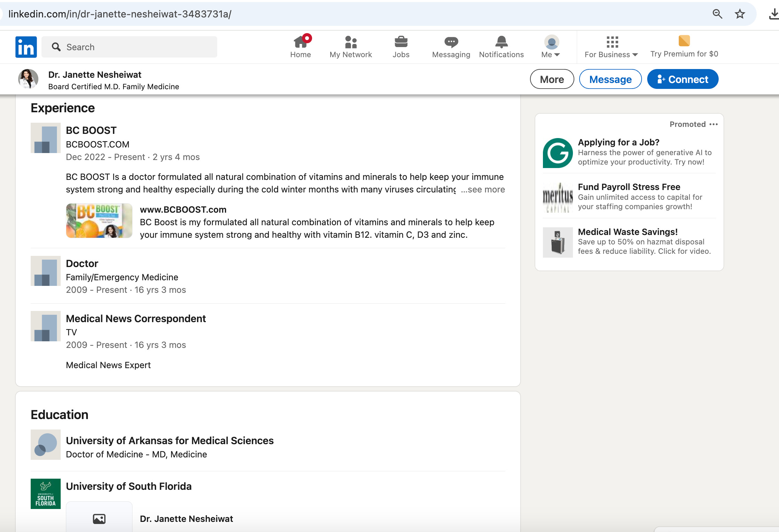Open Messaging chat bubble icon
The width and height of the screenshot is (779, 532).
[x=451, y=47]
